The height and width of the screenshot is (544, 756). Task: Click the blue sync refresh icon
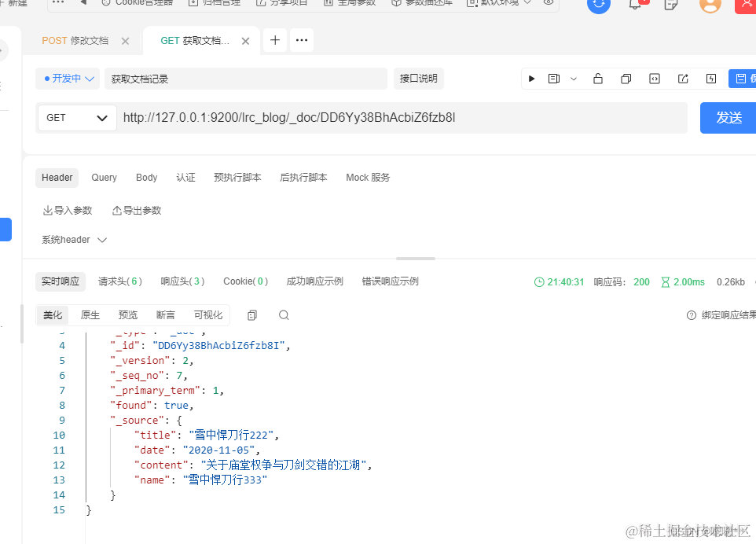598,6
